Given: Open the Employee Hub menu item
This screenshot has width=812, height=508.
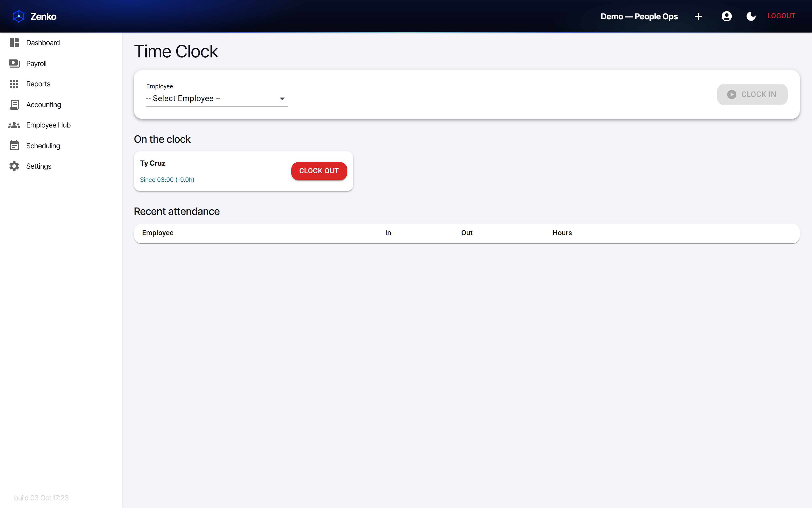Looking at the screenshot, I should coord(61,125).
